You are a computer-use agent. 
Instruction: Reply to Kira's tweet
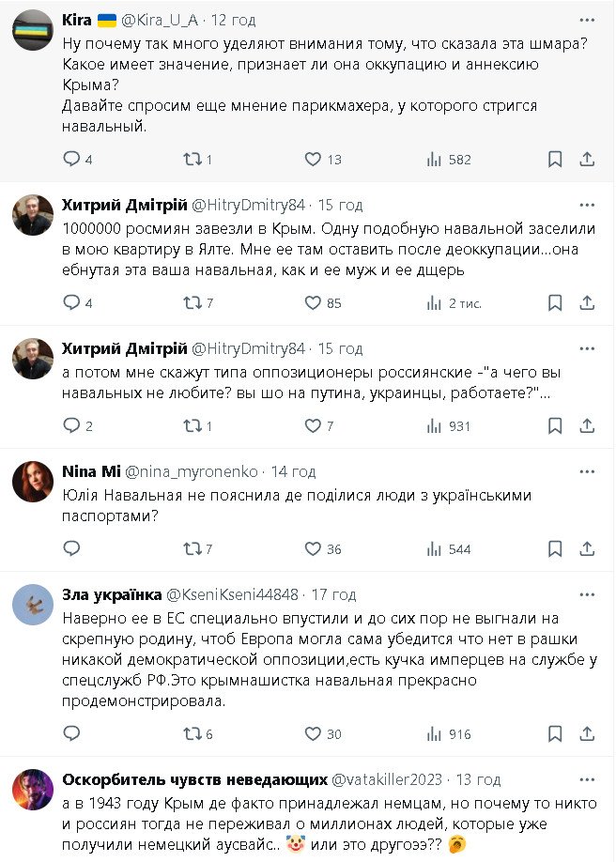(x=72, y=160)
